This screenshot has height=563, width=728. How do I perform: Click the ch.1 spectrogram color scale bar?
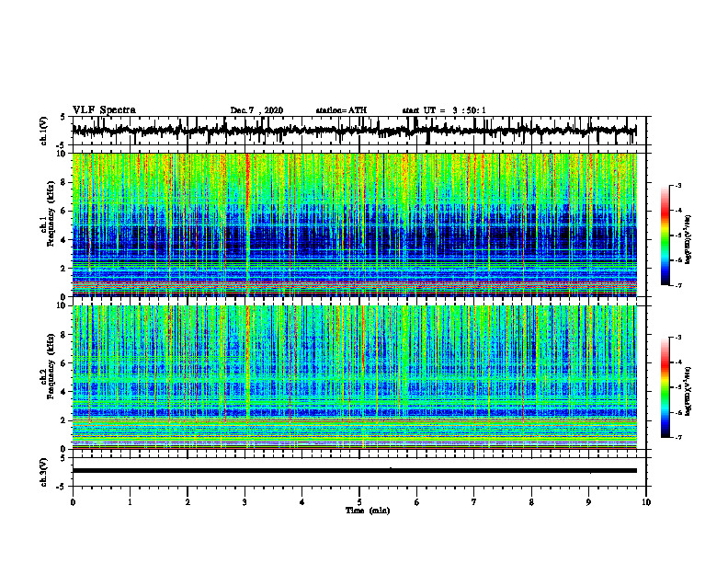[x=665, y=236]
